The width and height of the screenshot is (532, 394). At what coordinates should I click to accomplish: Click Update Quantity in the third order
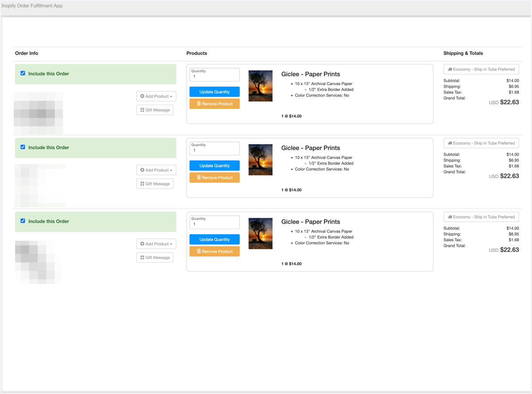coord(215,239)
